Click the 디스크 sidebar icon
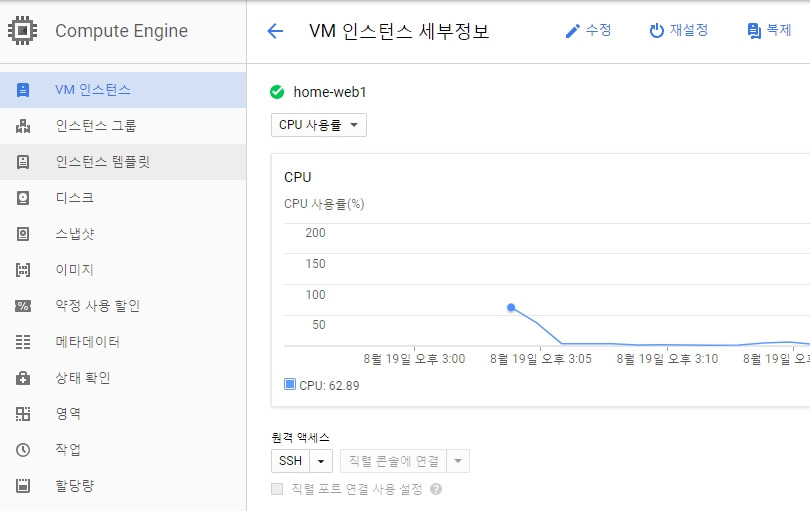Screen dimensions: 810x511 click(23, 198)
